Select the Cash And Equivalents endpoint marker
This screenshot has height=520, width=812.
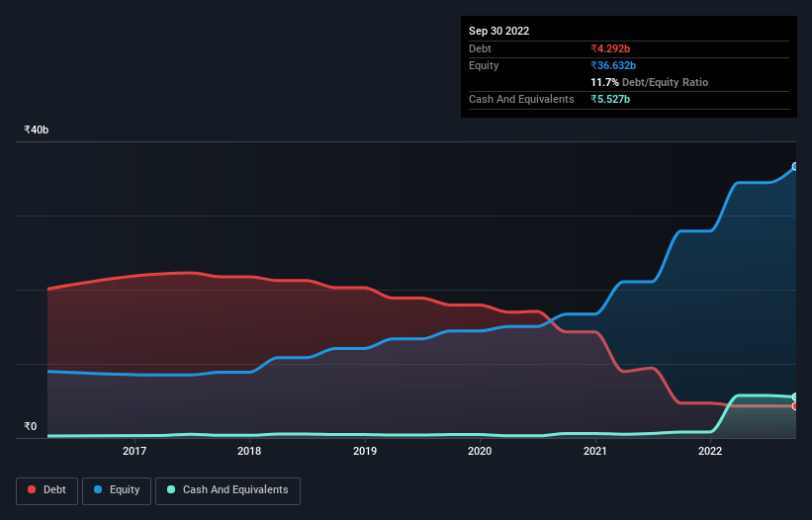tap(795, 396)
